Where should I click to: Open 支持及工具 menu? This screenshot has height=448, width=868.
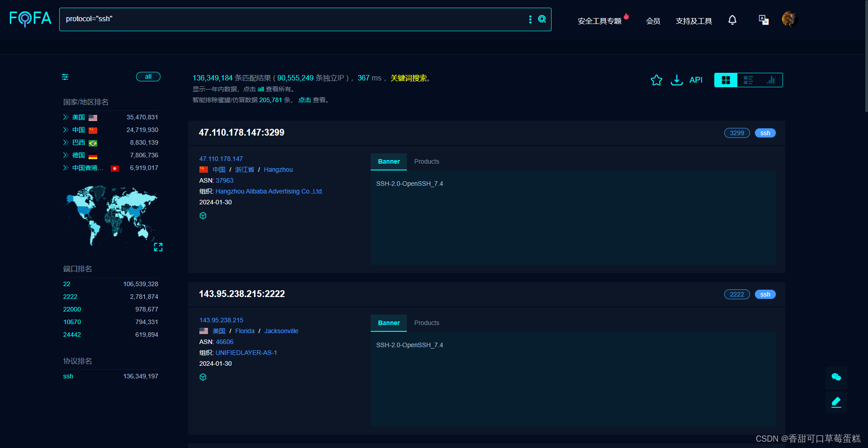click(x=694, y=21)
